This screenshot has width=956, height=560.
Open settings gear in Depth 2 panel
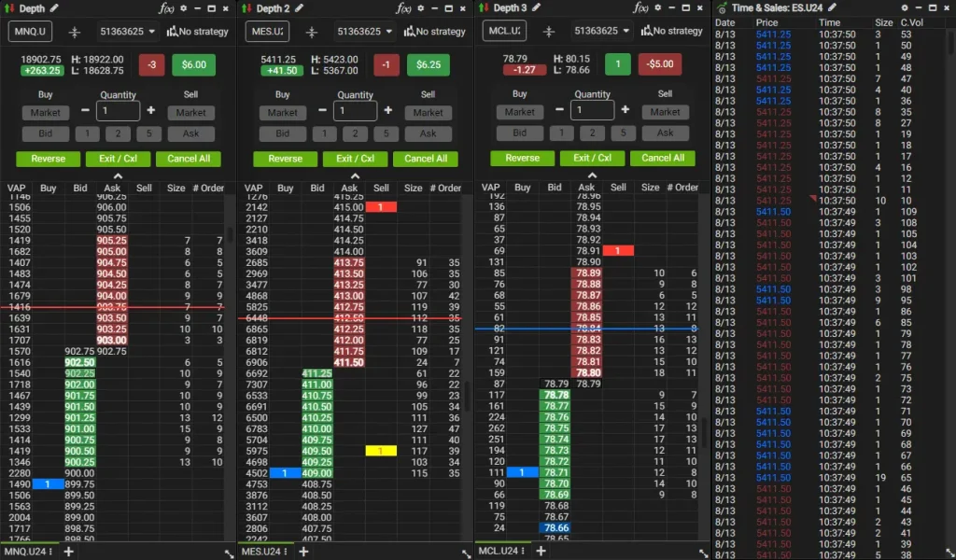point(421,7)
